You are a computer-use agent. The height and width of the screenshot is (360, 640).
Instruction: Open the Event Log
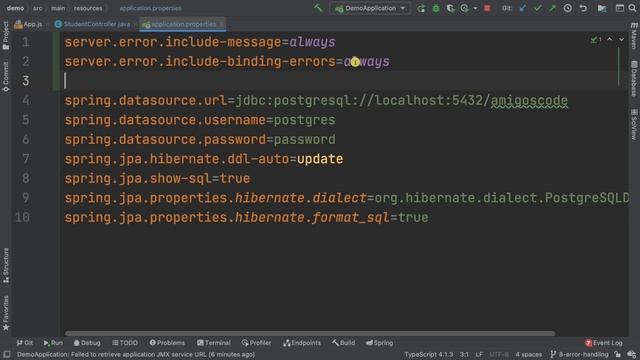pos(604,343)
